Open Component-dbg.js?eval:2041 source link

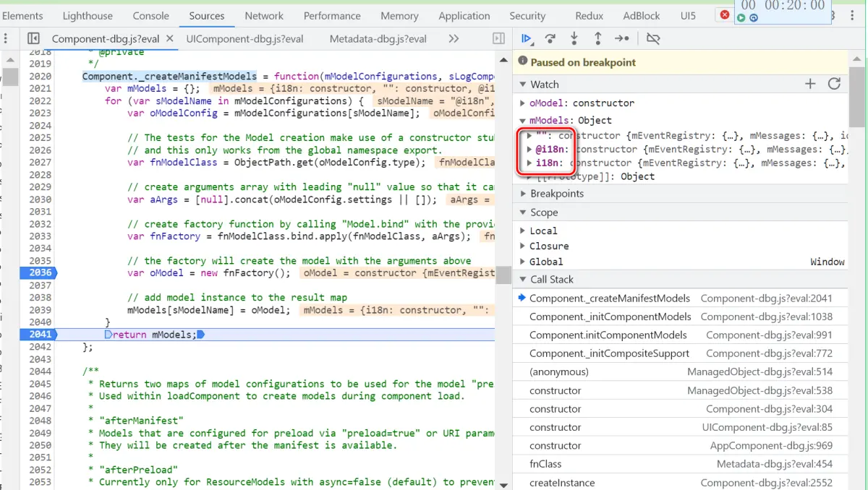(766, 298)
